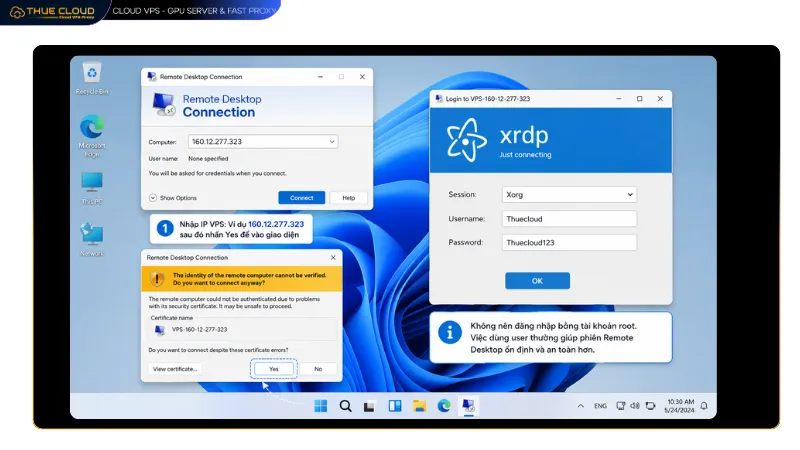Expand Show Options in Remote Desktop

click(x=173, y=198)
